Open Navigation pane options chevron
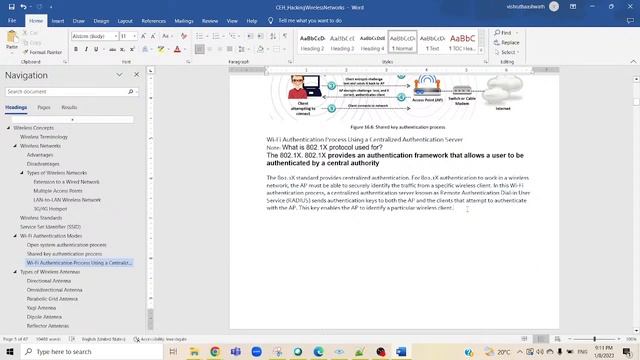 [119, 75]
